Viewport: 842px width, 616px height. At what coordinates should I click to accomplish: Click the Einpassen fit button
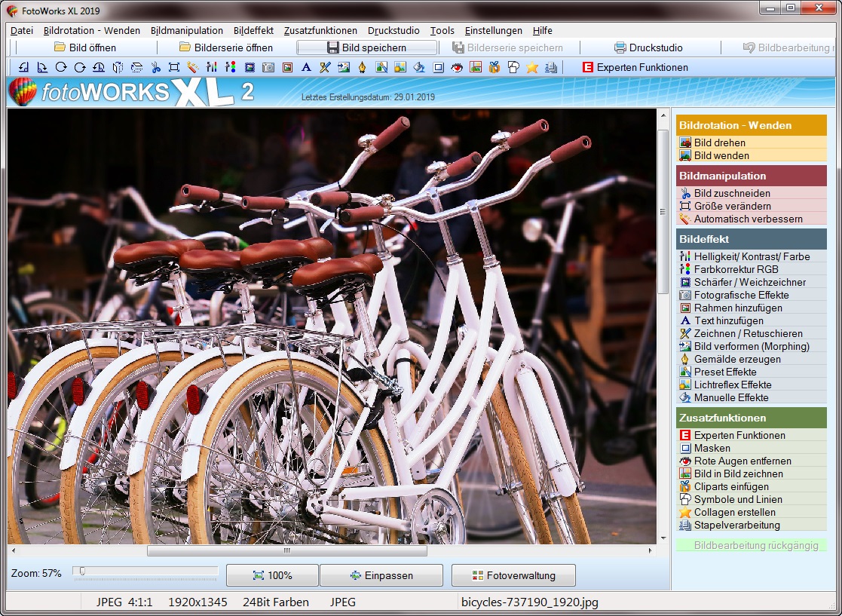(x=381, y=575)
